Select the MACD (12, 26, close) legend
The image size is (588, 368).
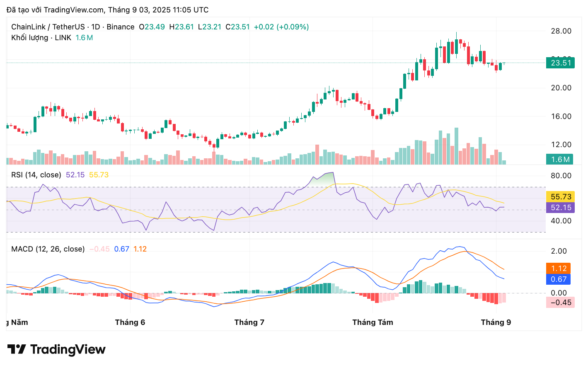click(48, 249)
